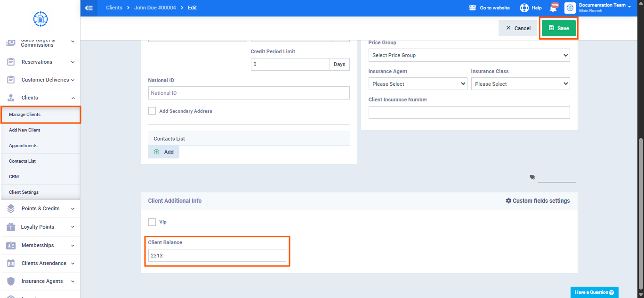This screenshot has width=644, height=298.
Task: Click the Client Balance input field
Action: tap(217, 255)
